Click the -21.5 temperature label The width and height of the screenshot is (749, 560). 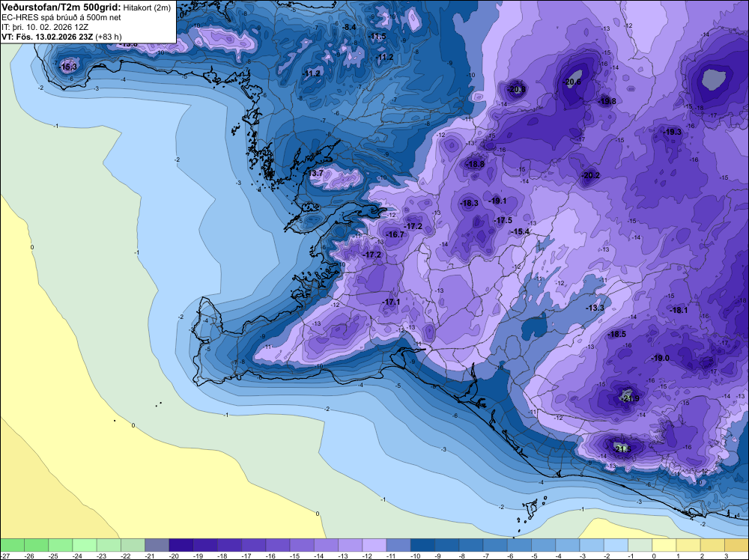[622, 449]
